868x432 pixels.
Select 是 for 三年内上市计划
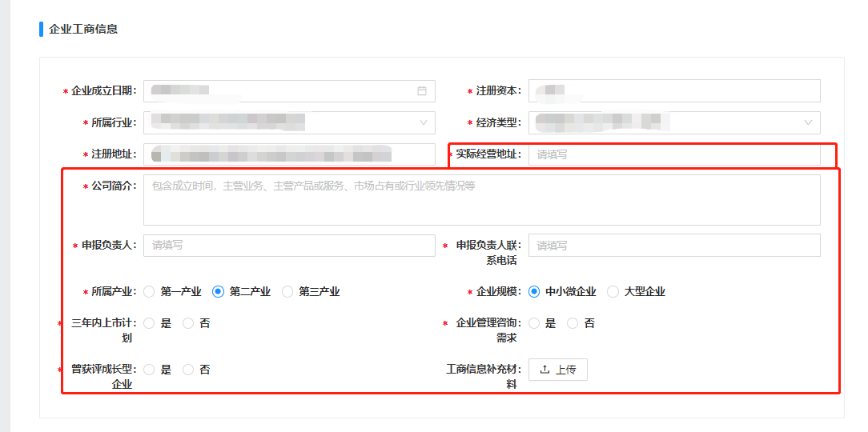pos(149,323)
